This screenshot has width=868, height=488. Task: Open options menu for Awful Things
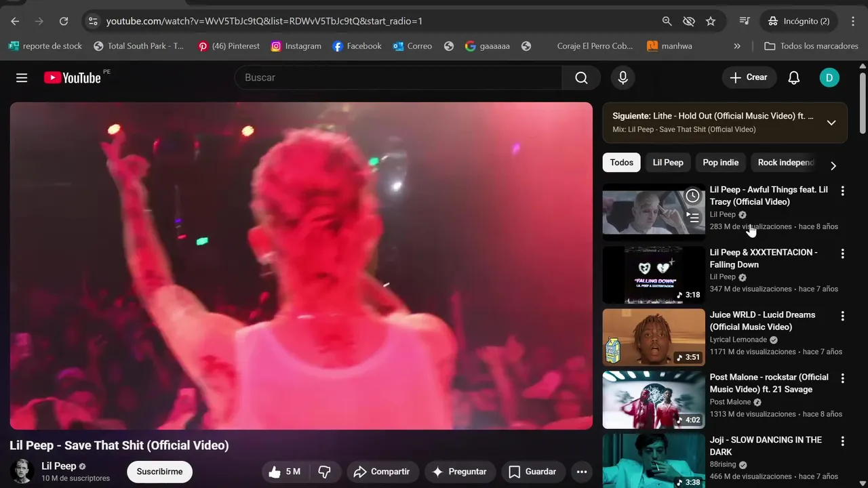click(x=843, y=191)
